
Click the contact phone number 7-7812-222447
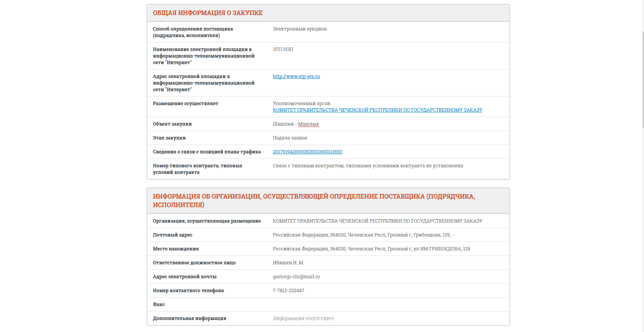click(288, 291)
